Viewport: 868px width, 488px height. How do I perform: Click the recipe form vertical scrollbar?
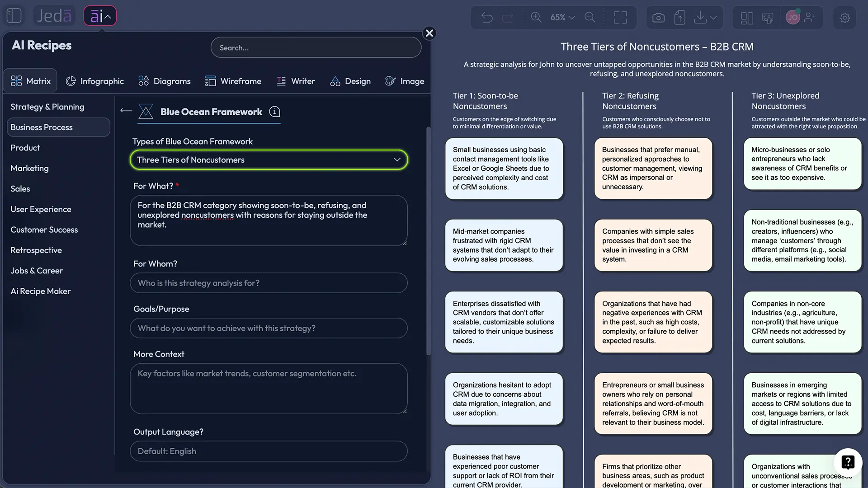[x=428, y=241]
